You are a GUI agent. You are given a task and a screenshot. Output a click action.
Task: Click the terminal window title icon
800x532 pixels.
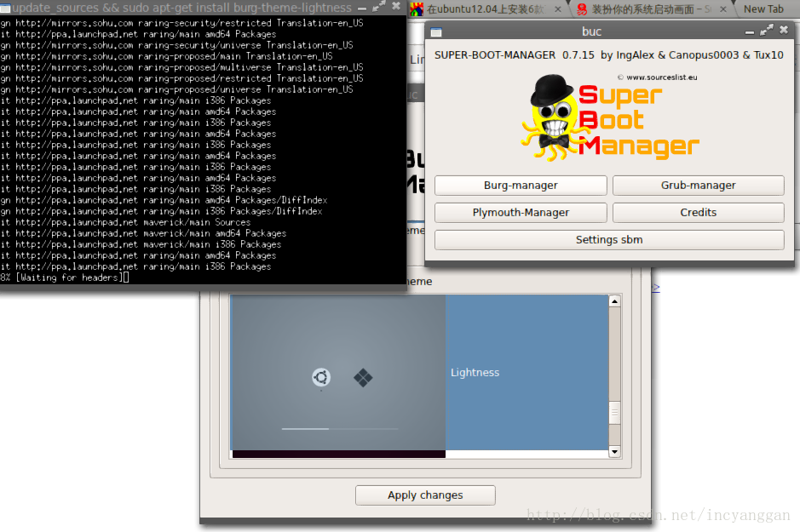pos(6,9)
